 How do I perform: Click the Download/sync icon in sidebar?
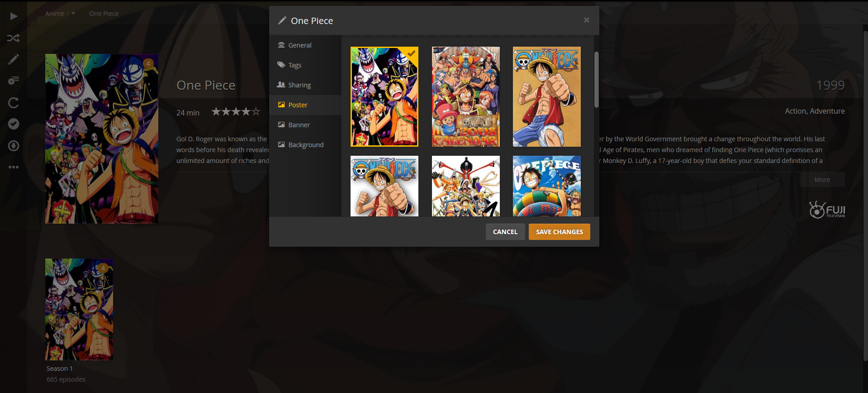point(14,146)
